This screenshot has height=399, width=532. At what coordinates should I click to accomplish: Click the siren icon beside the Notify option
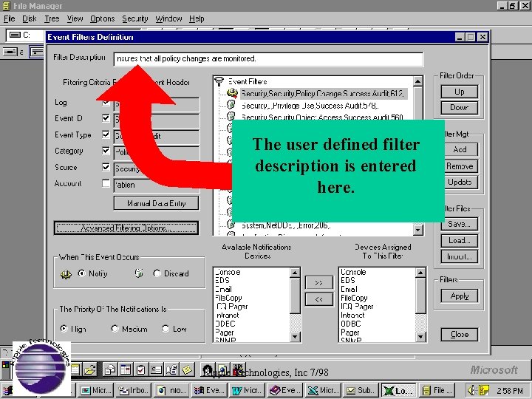(66, 274)
